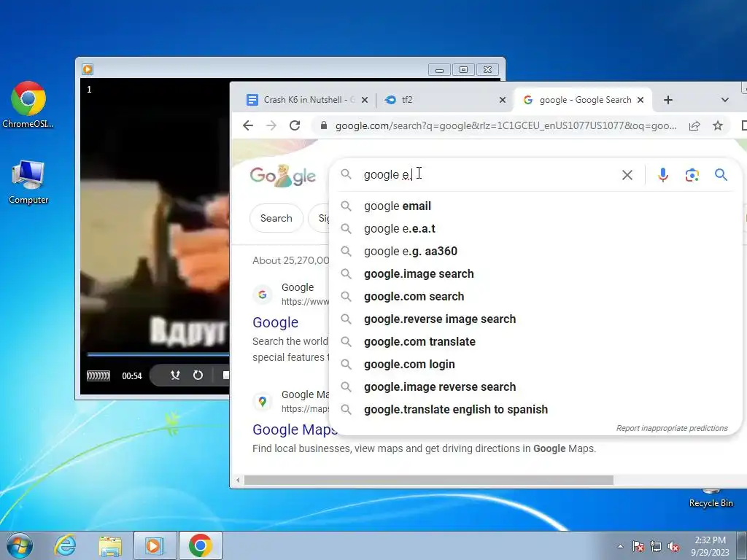Viewport: 747px width, 560px height.
Task: Bookmark this tab with the star
Action: [x=718, y=125]
